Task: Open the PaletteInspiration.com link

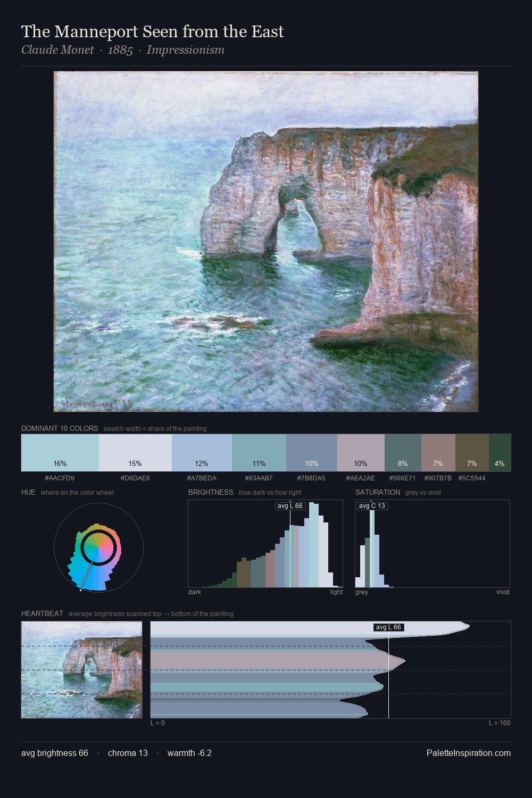Action: tap(469, 753)
